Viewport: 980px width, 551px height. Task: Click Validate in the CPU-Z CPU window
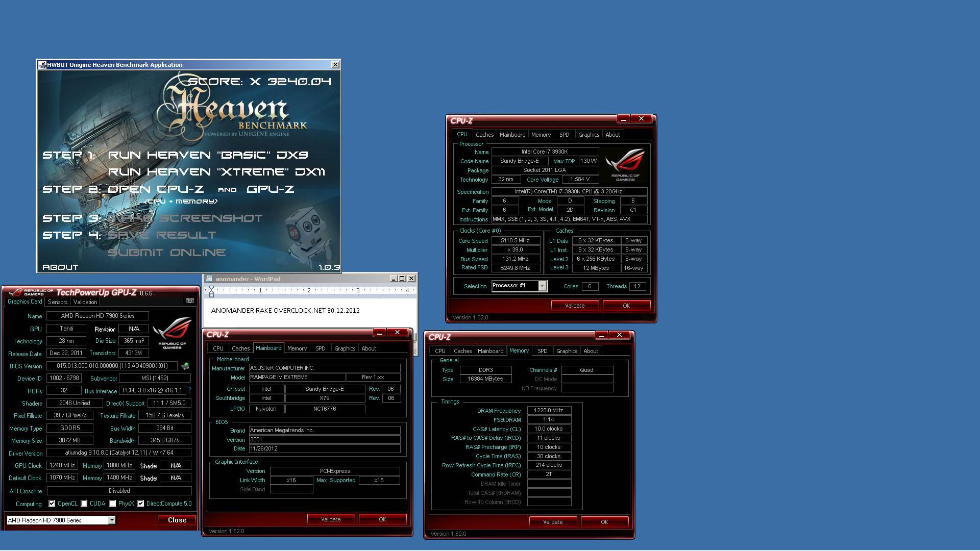[575, 306]
